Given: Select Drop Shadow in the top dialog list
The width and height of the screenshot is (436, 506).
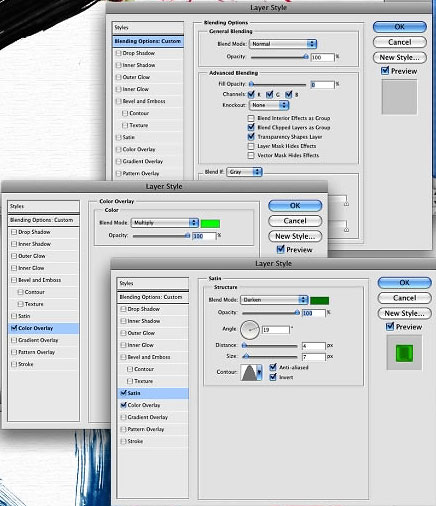Looking at the screenshot, I should click(148, 53).
